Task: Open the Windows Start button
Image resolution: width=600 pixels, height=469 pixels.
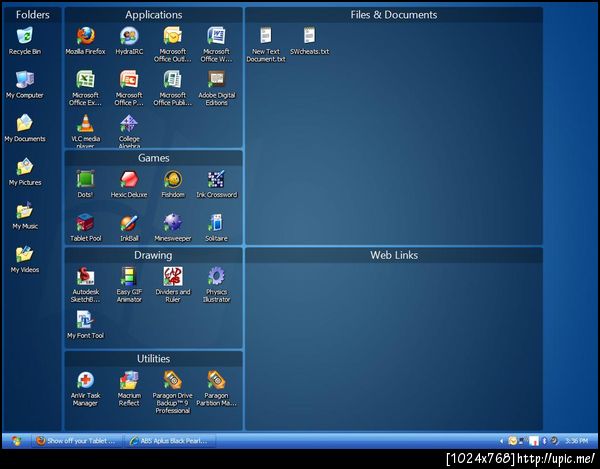Action: [16, 441]
